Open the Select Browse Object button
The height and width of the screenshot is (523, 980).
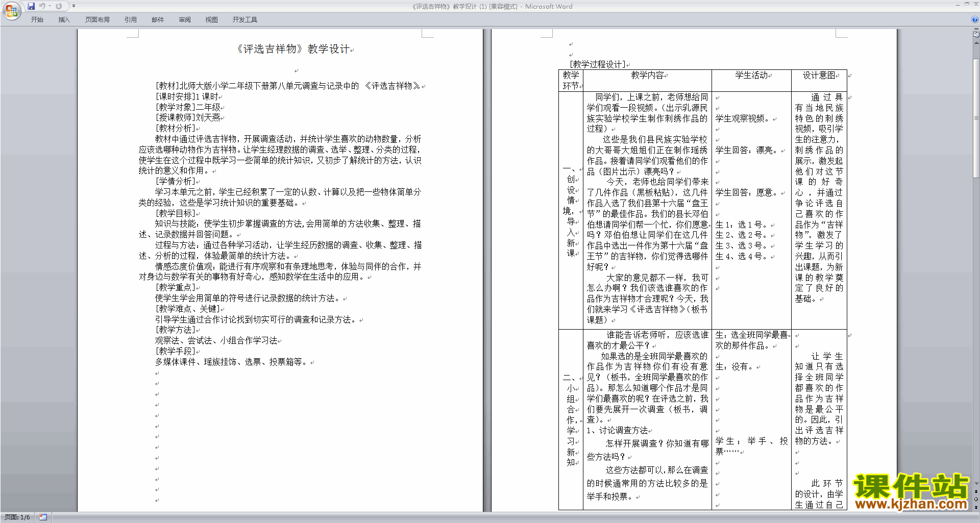coord(976,499)
